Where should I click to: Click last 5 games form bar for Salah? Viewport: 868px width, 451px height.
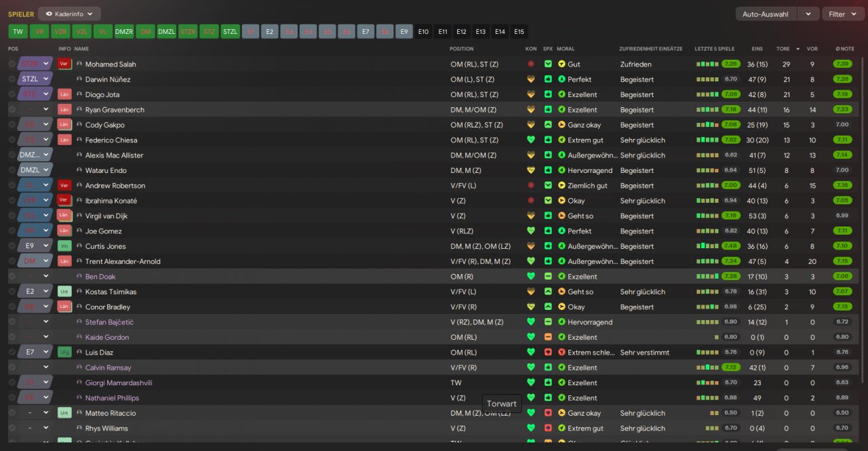coord(707,64)
